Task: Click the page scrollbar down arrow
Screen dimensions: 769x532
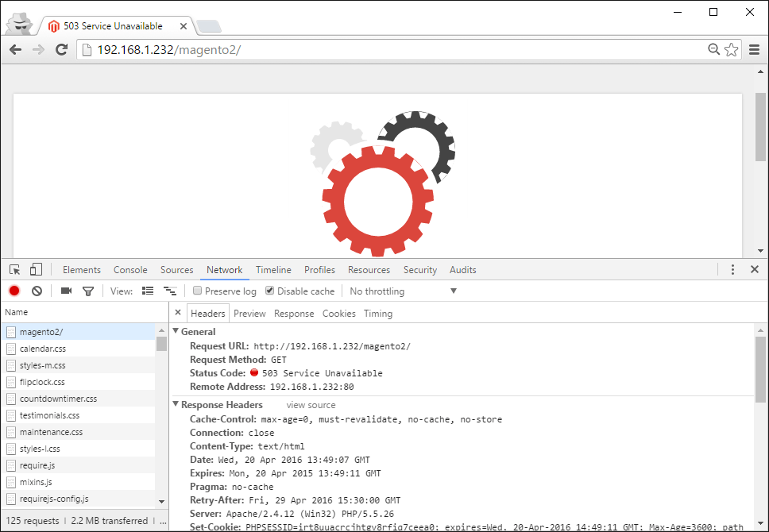Action: (761, 251)
